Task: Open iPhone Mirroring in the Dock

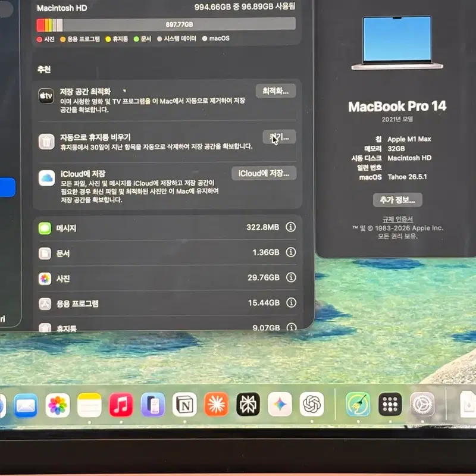Action: (x=153, y=405)
